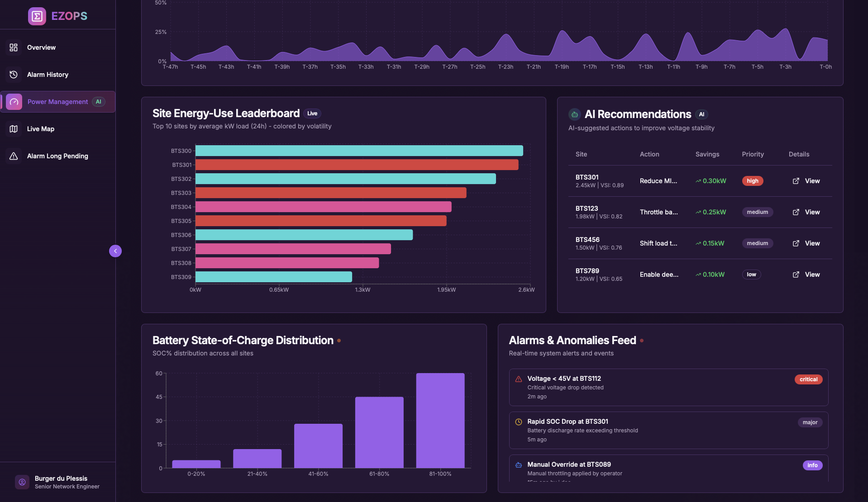
Task: Click the external link icon for BTS301
Action: point(796,181)
